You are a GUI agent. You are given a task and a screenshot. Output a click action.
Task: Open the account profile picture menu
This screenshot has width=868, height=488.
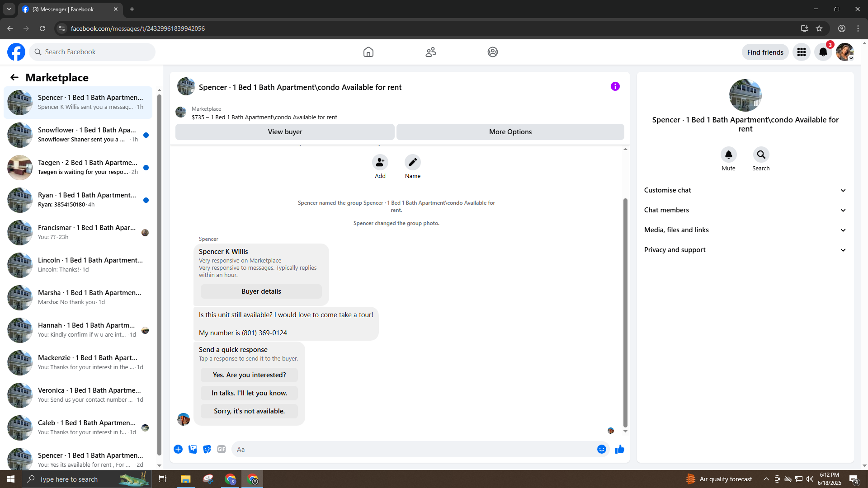(x=844, y=52)
